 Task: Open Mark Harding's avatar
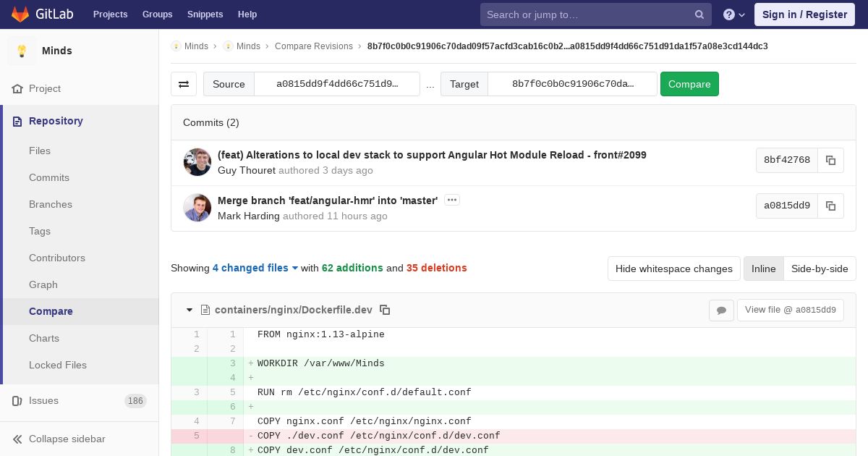197,208
